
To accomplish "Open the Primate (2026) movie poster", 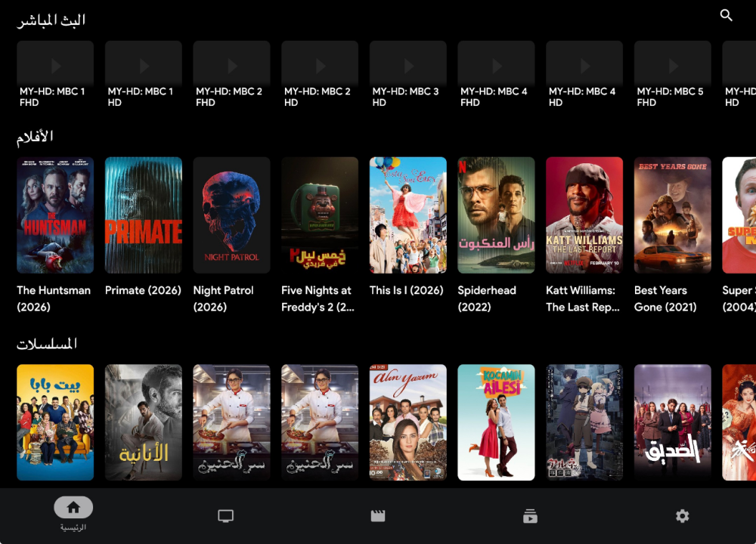I will click(x=144, y=215).
